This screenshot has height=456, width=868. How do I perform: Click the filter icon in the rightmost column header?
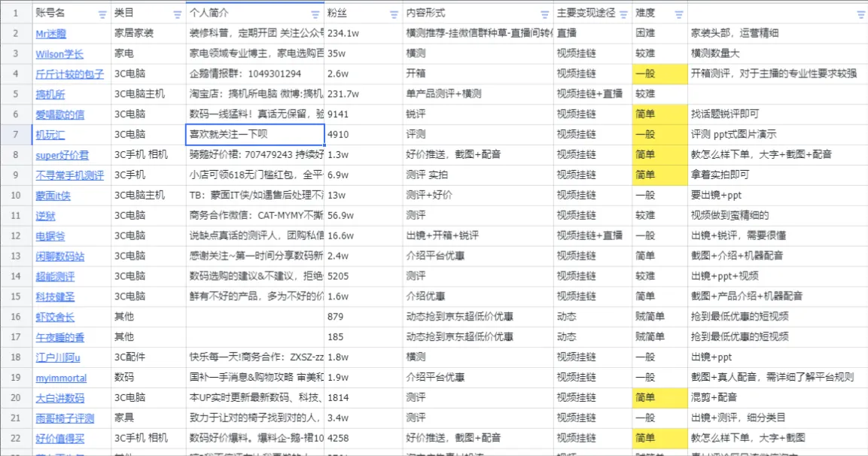(861, 12)
